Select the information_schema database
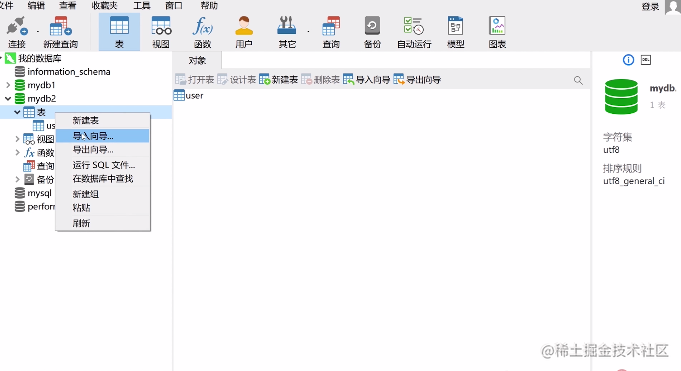The image size is (681, 371). click(x=69, y=72)
